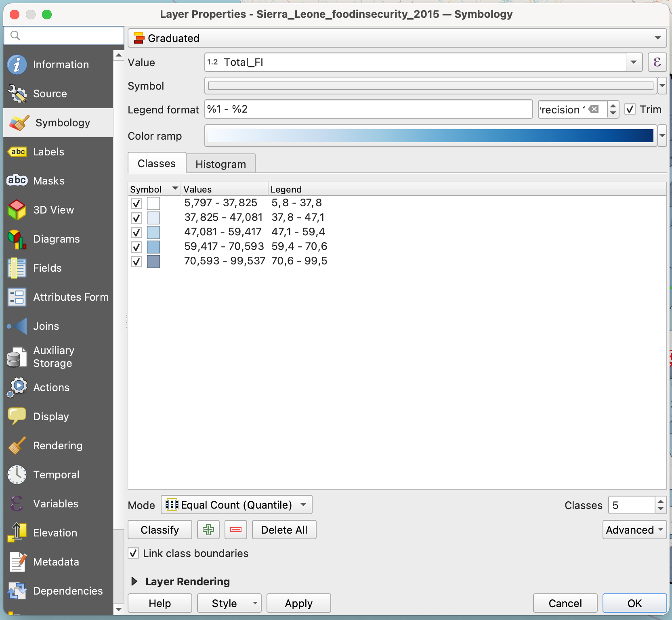The image size is (672, 620).
Task: Open the Equal Count (Quantile) mode dropdown
Action: click(236, 505)
